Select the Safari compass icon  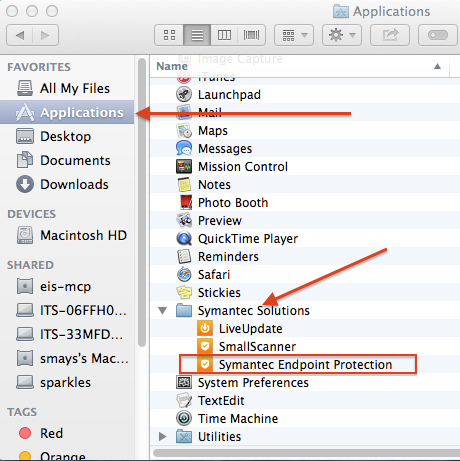184,274
